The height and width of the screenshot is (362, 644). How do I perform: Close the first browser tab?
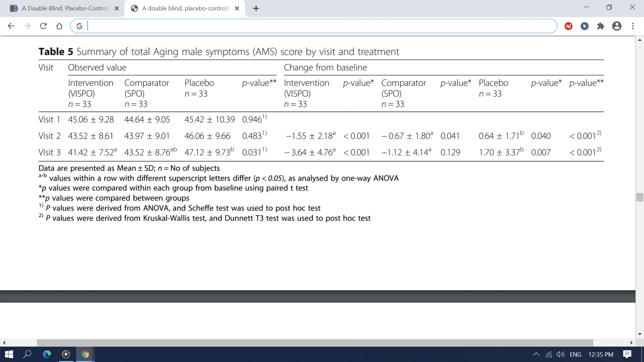pos(117,9)
